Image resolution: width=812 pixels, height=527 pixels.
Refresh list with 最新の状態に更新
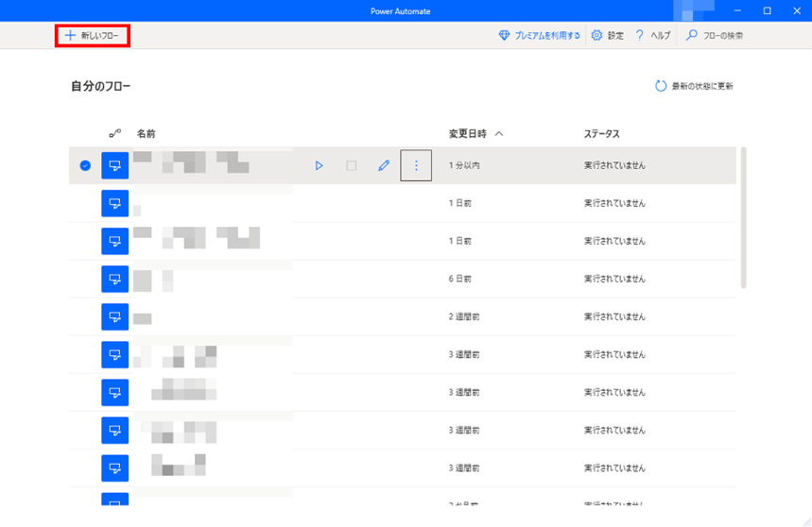pos(695,86)
